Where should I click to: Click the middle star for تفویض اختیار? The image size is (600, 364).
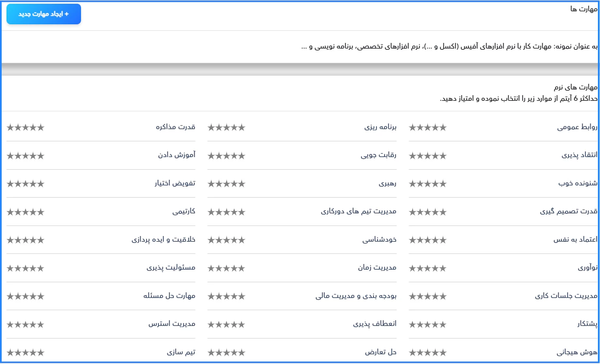26,184
